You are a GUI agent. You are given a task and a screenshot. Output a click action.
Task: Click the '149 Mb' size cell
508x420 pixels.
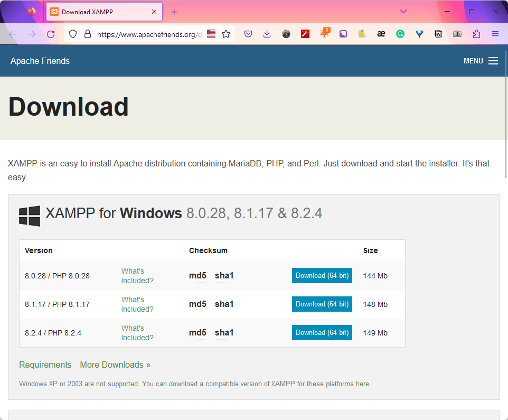click(375, 333)
